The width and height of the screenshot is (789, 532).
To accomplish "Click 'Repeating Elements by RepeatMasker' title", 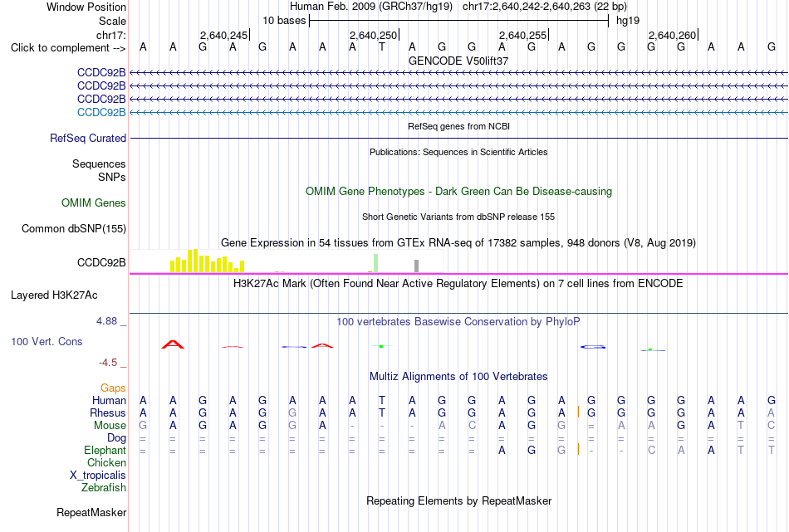I will (x=458, y=500).
